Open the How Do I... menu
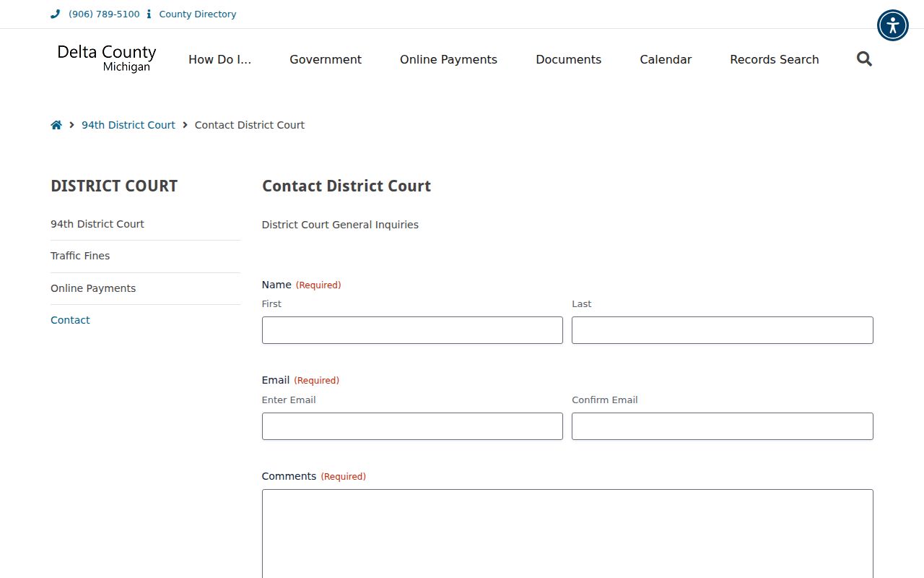 (220, 59)
